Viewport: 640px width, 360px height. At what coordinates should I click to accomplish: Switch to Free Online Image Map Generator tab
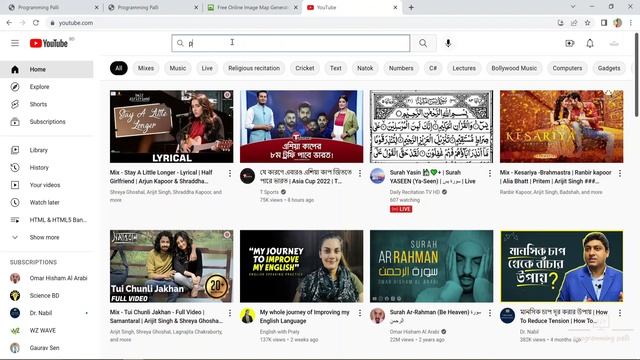pos(252,7)
